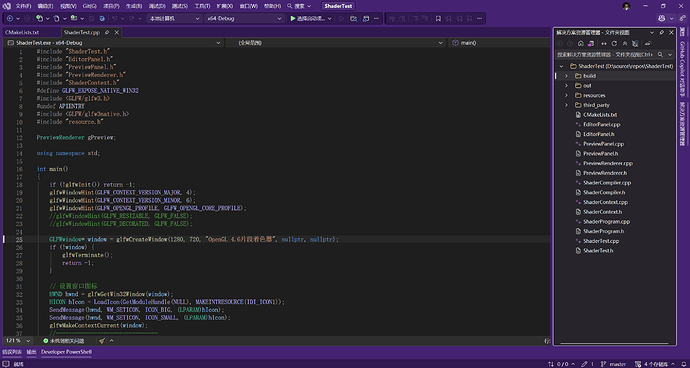Image resolution: width=690 pixels, height=368 pixels.
Task: Select CMakeLists.txt in the file tree
Action: pos(600,114)
